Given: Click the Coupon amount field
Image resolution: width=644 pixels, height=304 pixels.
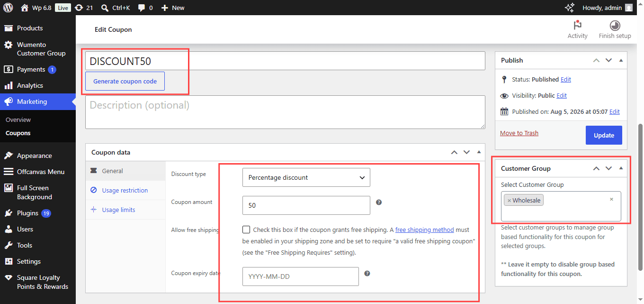Looking at the screenshot, I should pos(306,205).
